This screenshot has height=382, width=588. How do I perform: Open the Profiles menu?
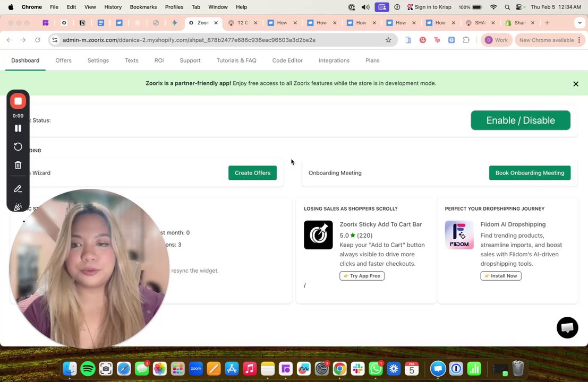174,7
